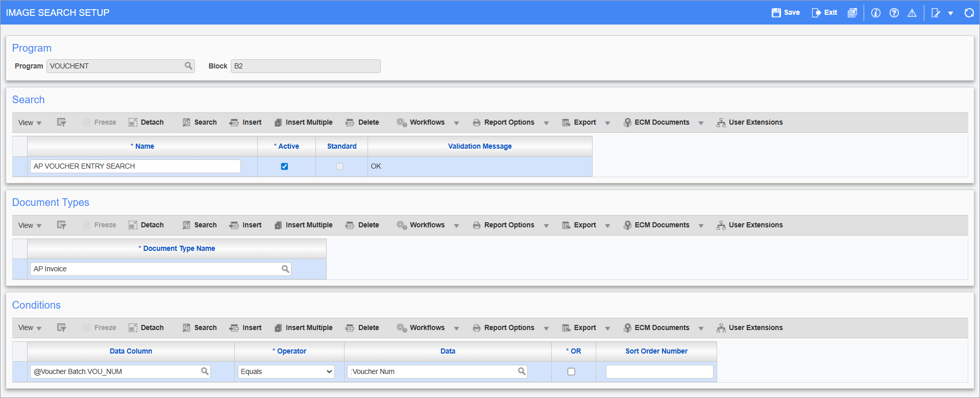Toggle the OR checkbox in Conditions

coord(571,372)
